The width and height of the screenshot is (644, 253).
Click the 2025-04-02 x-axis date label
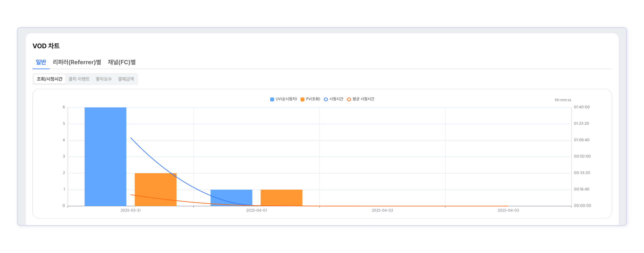pyautogui.click(x=382, y=210)
